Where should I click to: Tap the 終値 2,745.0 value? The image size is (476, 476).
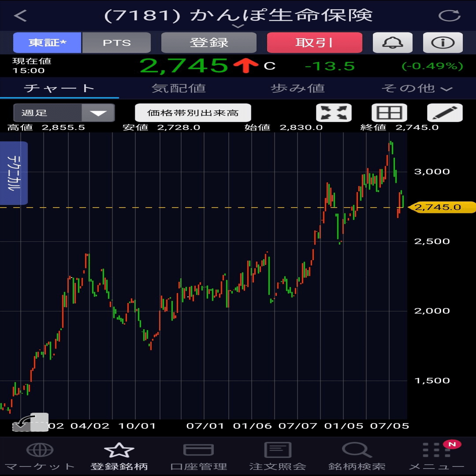[x=399, y=127]
